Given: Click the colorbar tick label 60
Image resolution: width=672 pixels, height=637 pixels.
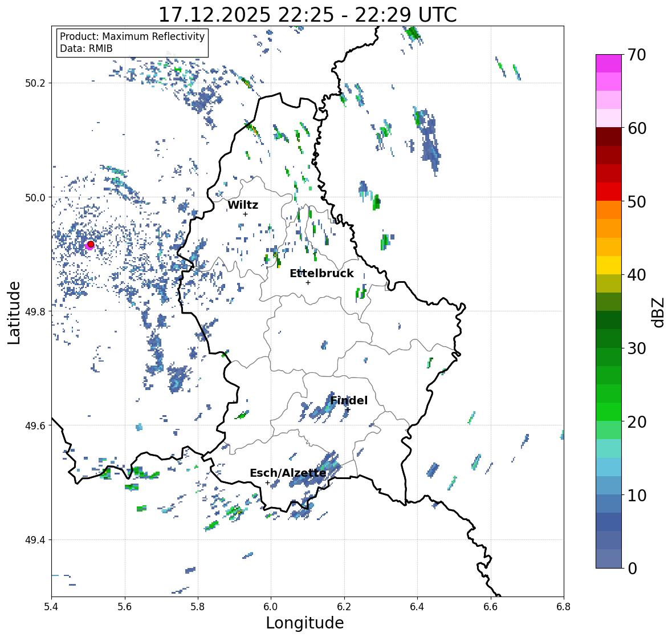Looking at the screenshot, I should tap(637, 128).
